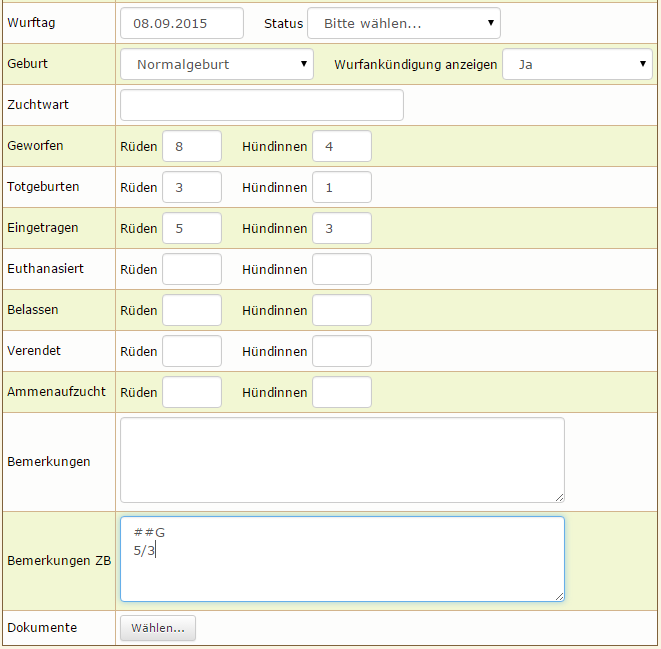Select the Verendet Hündinnen input
This screenshot has width=661, height=649.
(341, 351)
